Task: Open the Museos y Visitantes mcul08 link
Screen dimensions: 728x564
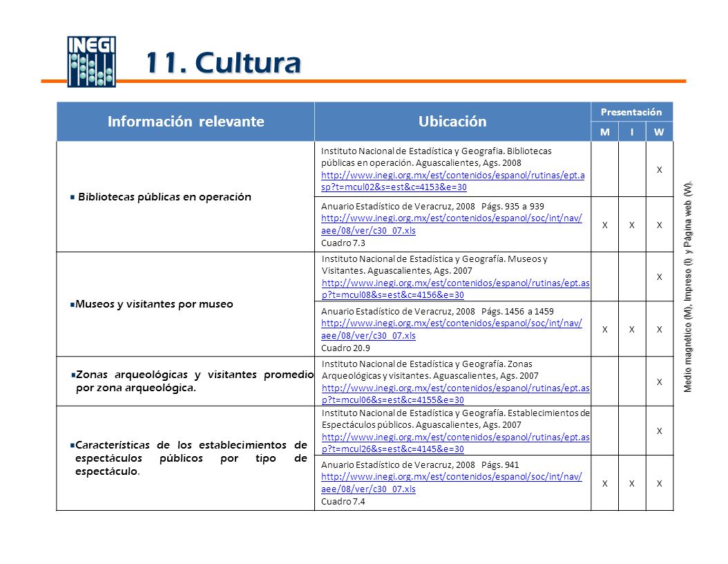Action: [x=455, y=288]
